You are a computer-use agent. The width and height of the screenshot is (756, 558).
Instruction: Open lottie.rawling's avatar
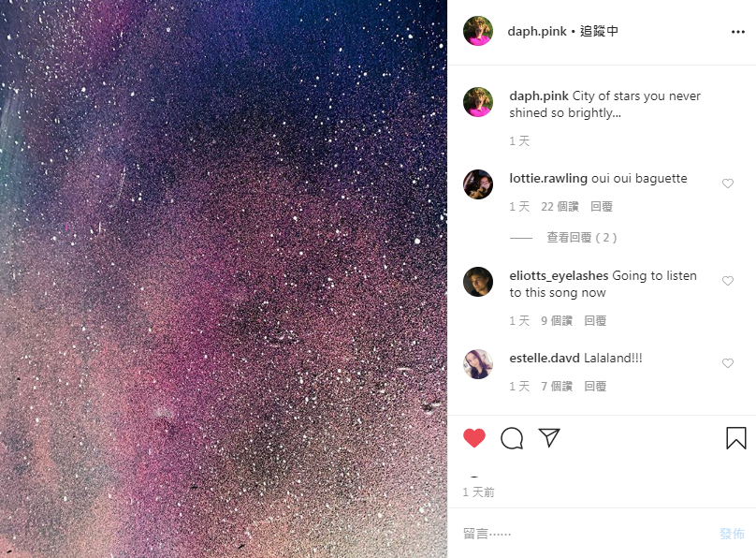click(478, 184)
